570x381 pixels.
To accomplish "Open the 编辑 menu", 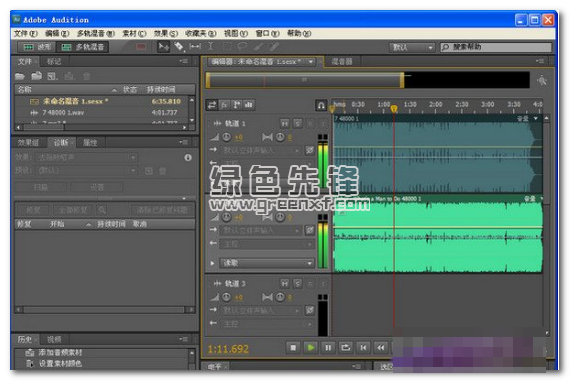I will [57, 33].
